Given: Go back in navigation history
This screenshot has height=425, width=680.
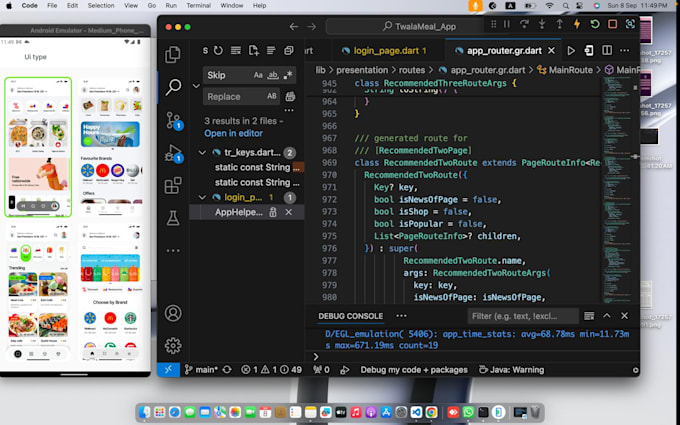Looking at the screenshot, I should [x=294, y=27].
